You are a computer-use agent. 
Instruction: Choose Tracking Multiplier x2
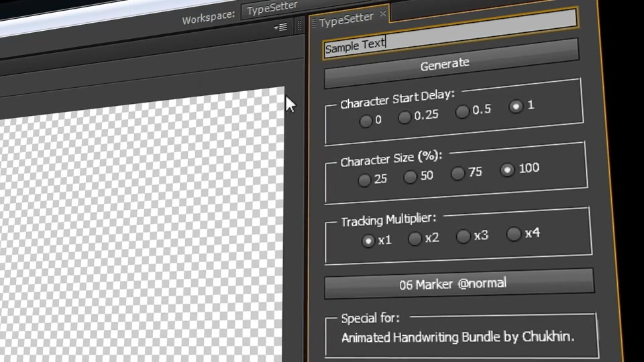(415, 239)
